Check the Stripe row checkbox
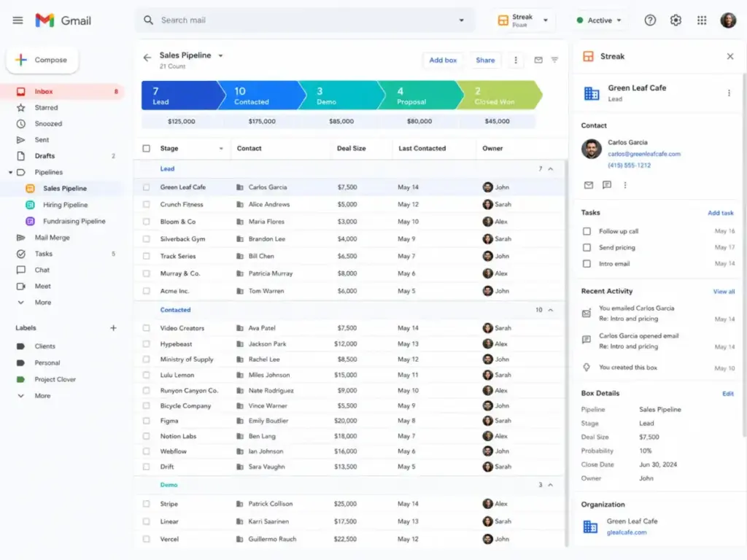 146,504
